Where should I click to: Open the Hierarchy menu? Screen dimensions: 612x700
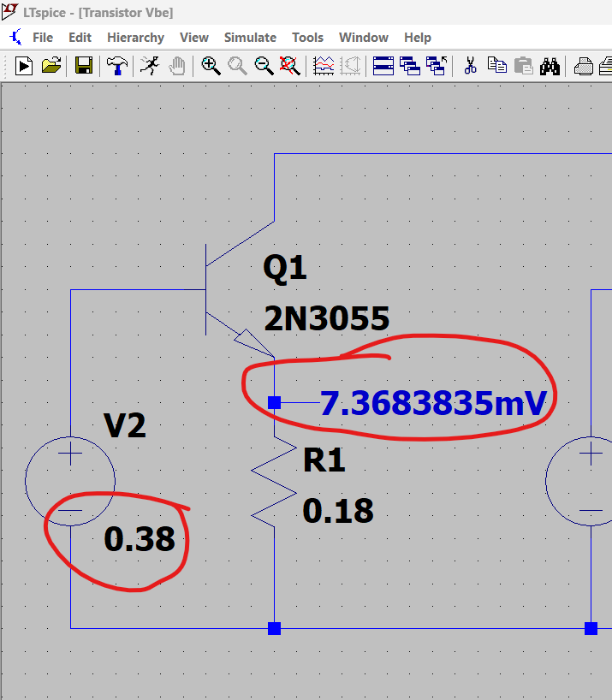(136, 38)
